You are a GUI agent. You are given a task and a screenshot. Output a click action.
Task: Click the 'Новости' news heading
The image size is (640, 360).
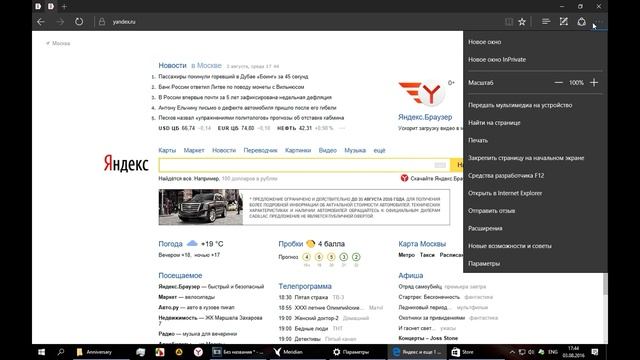coord(172,65)
